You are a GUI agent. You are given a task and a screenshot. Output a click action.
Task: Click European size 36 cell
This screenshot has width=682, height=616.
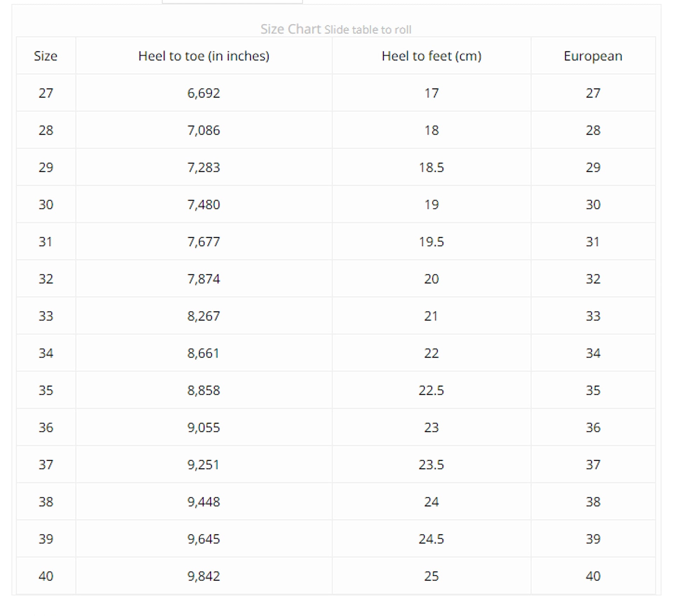point(593,427)
